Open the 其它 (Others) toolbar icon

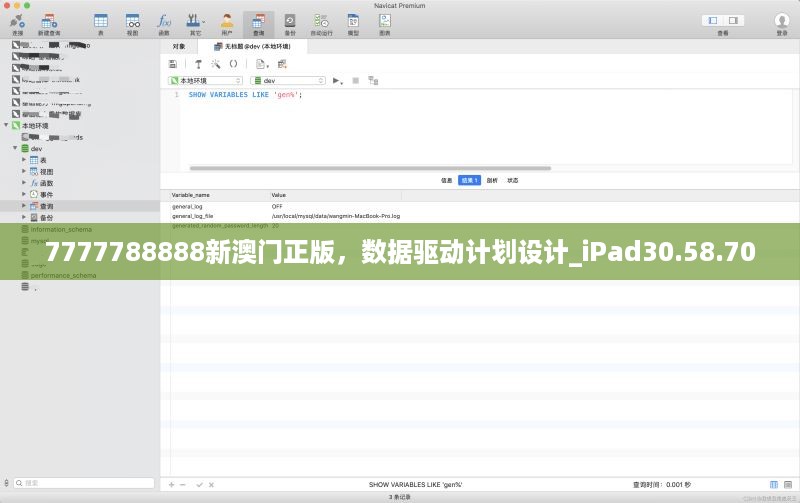(195, 24)
